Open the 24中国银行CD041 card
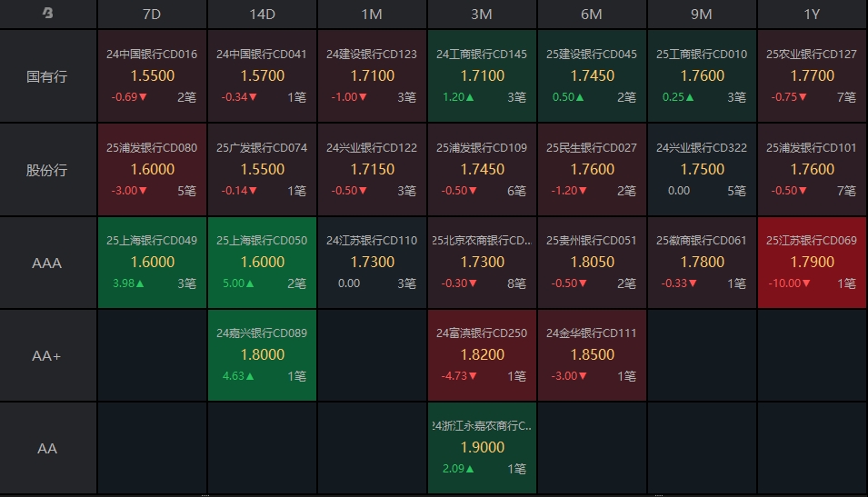Screen dimensions: 868x497 262,75
